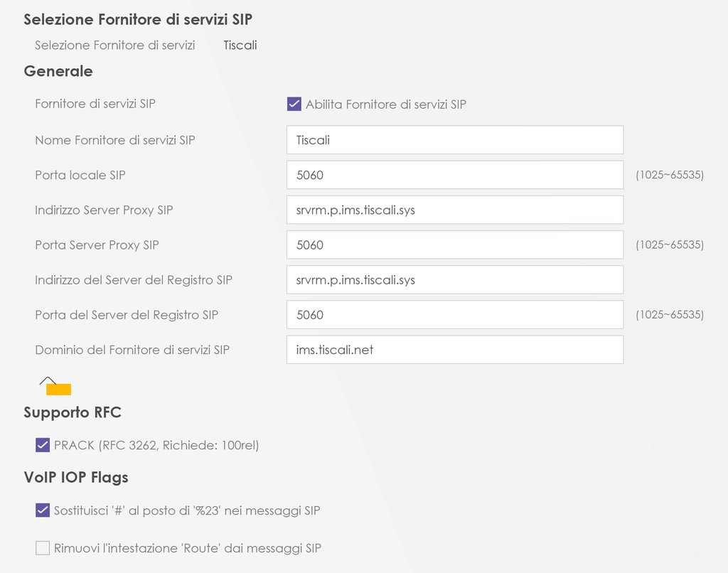Screen dimensions: 728x573
Task: Focus the Porta locale SIP input
Action: pos(454,175)
